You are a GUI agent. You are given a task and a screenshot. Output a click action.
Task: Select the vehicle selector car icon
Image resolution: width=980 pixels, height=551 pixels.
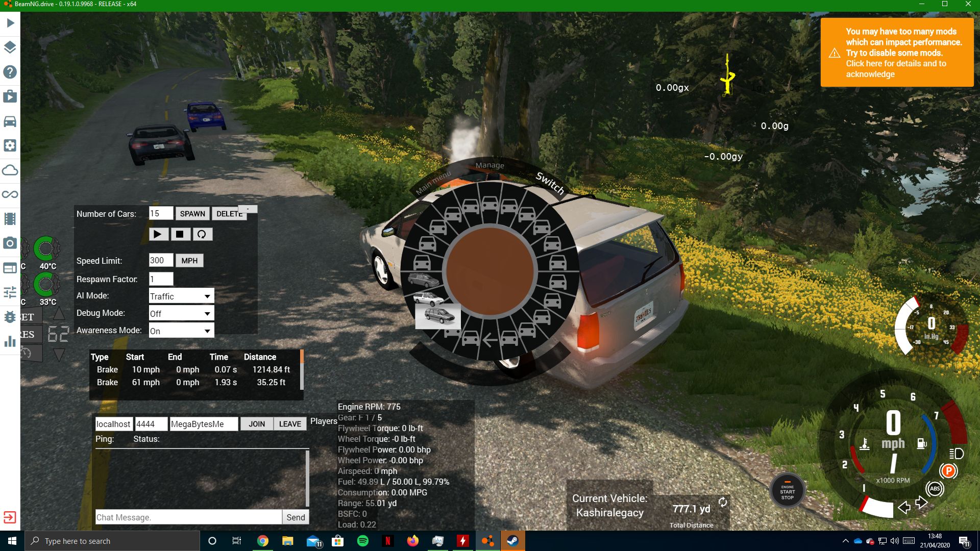9,121
